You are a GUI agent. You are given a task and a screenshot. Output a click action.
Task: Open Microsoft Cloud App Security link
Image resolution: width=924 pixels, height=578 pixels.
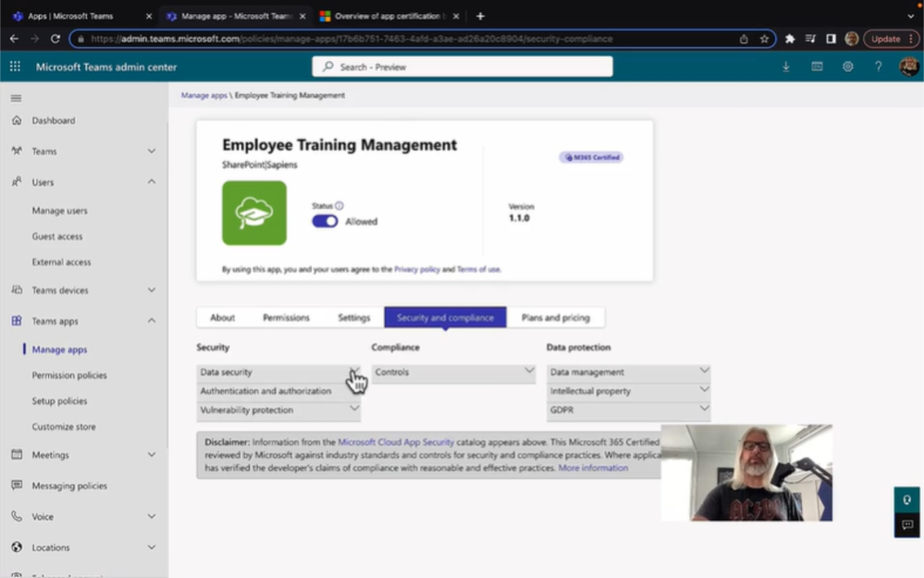[x=396, y=442]
